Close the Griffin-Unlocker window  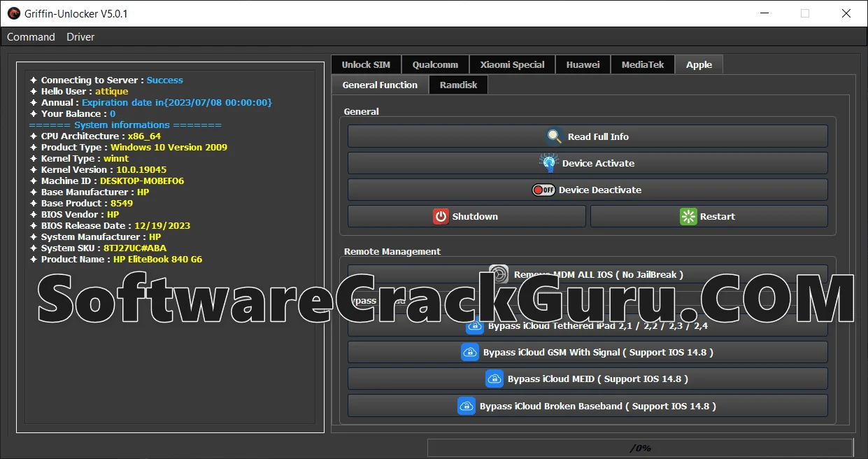coord(846,13)
